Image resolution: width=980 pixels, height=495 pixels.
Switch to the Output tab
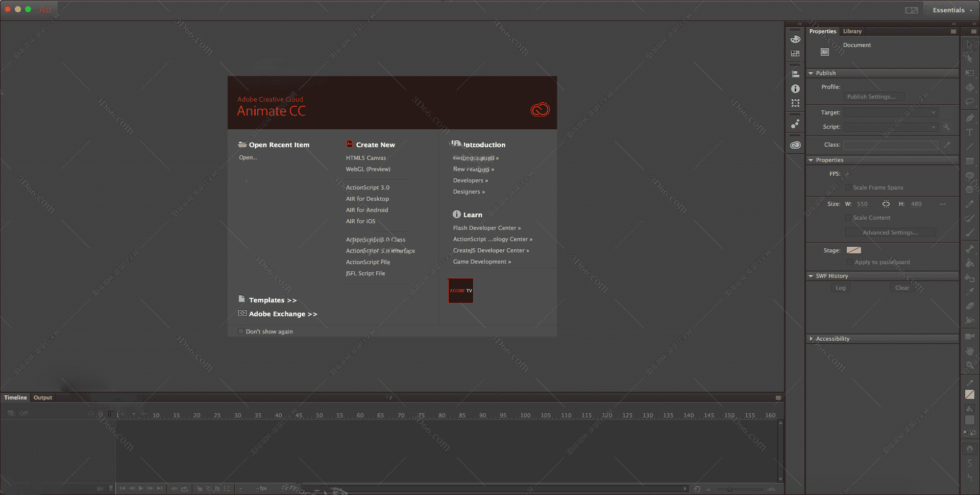[x=43, y=397]
